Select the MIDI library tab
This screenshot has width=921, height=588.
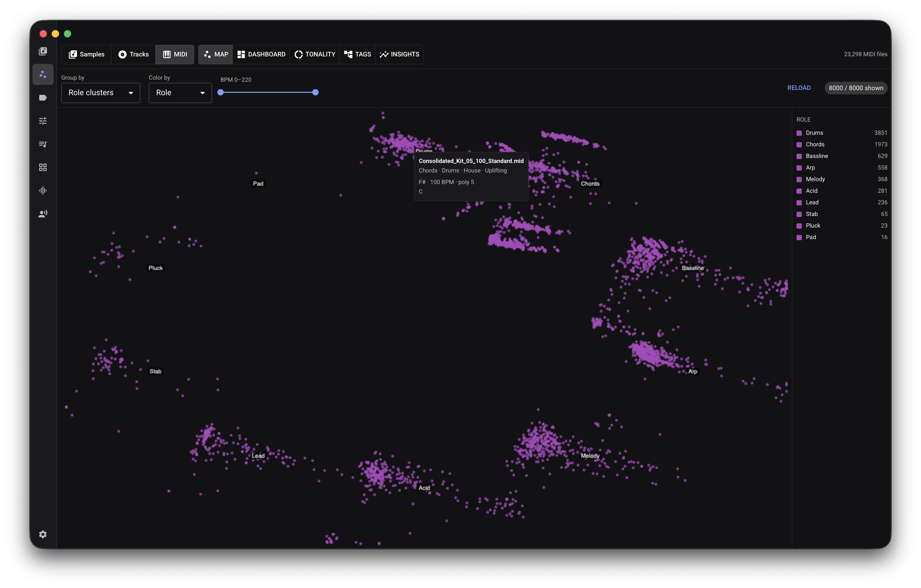click(175, 54)
